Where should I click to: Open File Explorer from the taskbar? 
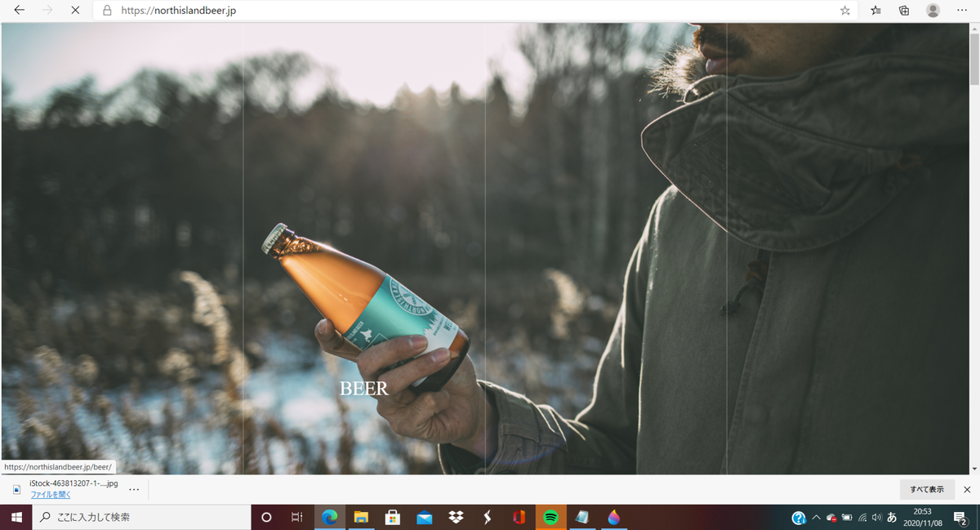click(x=361, y=517)
